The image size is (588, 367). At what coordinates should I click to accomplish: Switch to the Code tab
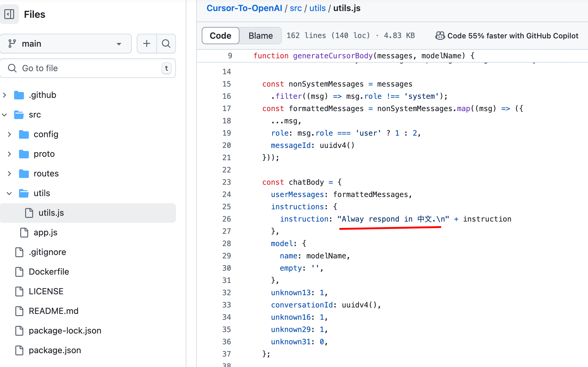tap(220, 36)
